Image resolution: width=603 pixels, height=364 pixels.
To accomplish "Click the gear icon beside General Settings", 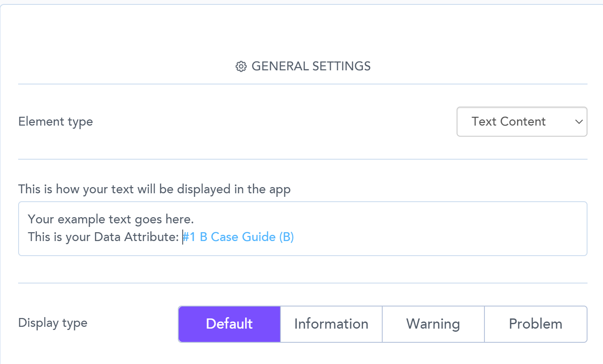I will (241, 67).
